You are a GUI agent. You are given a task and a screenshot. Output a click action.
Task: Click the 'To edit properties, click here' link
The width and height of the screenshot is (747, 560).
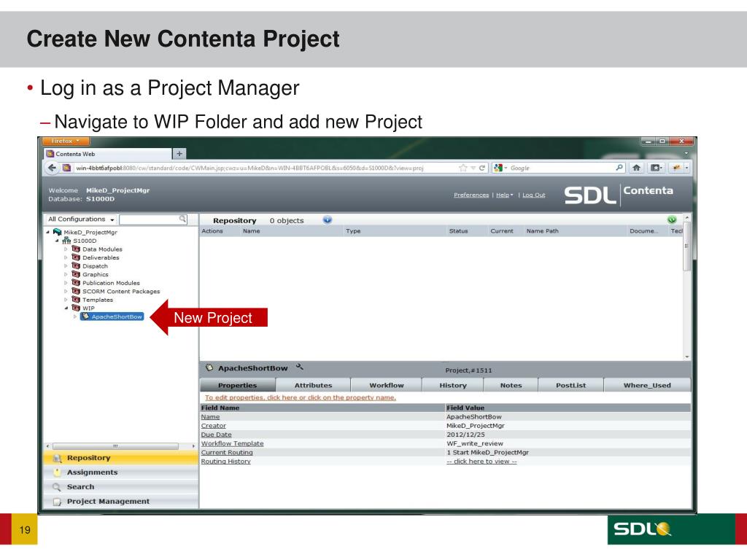pyautogui.click(x=301, y=397)
